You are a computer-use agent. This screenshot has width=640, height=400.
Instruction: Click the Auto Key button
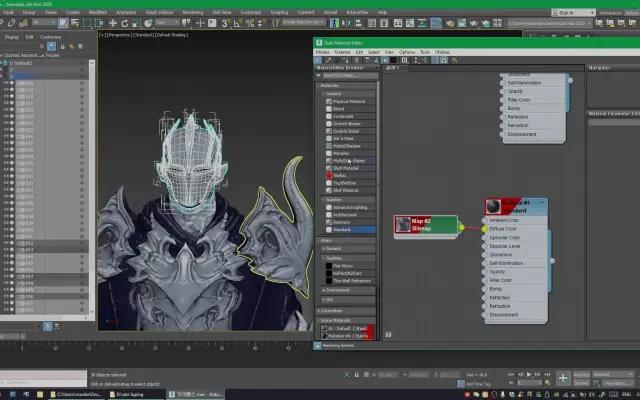click(x=581, y=374)
